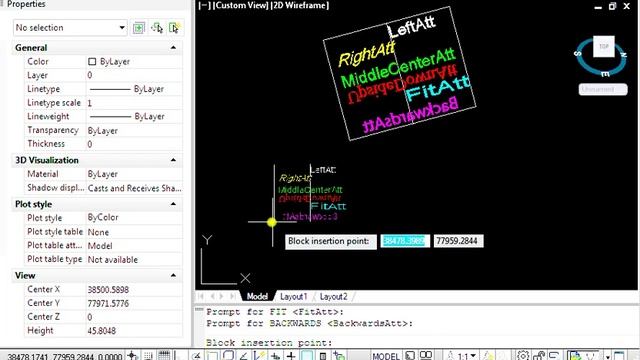
Task: Open the Unnamed UCS dropdown below ViewCube
Action: 603,89
